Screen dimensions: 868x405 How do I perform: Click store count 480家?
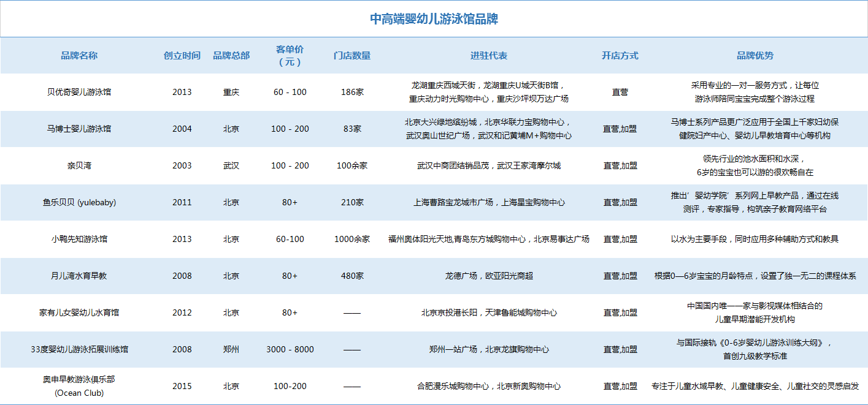click(x=352, y=276)
